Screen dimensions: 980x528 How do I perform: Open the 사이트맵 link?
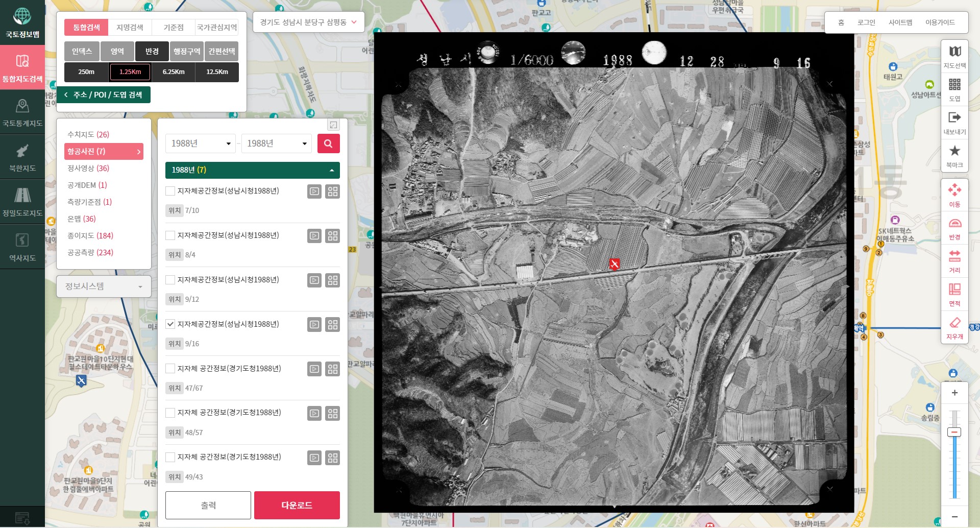click(900, 22)
